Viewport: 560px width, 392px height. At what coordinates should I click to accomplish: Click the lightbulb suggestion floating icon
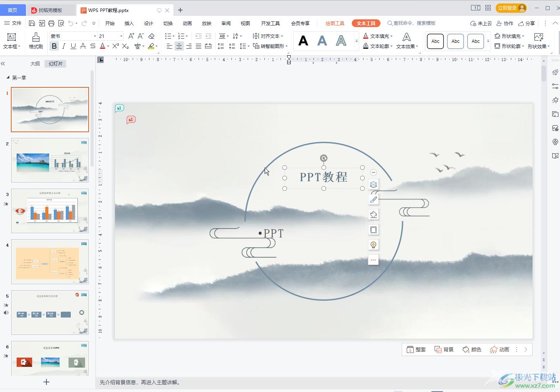[x=373, y=245]
